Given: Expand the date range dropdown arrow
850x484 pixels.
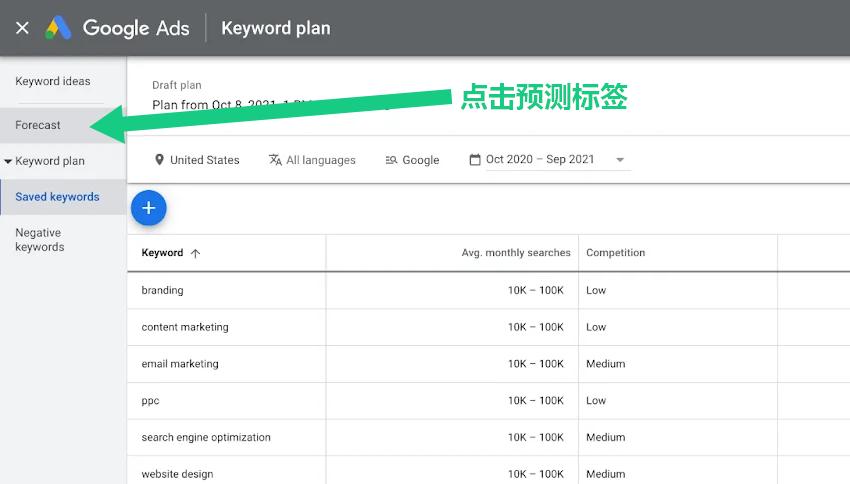Looking at the screenshot, I should coord(620,160).
